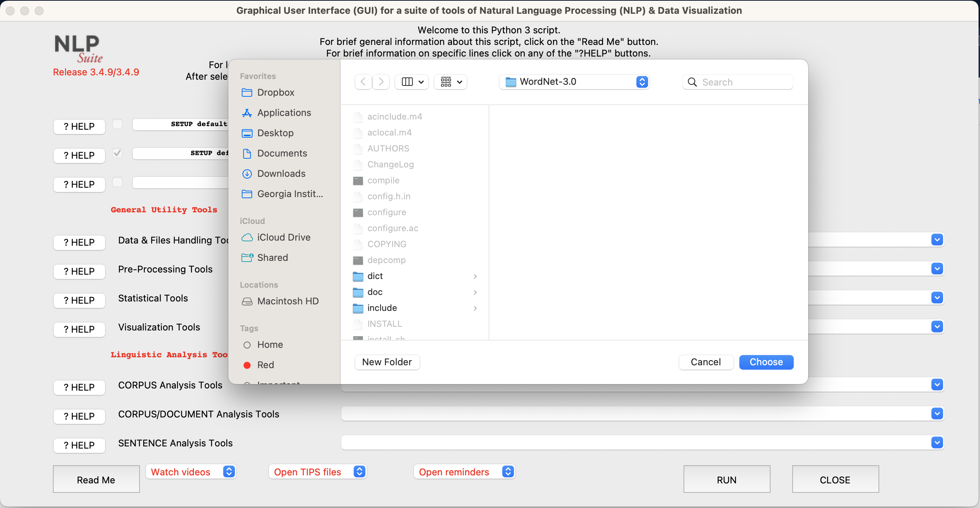The image size is (980, 508).
Task: Open Documents in the Favorites list
Action: [x=282, y=153]
